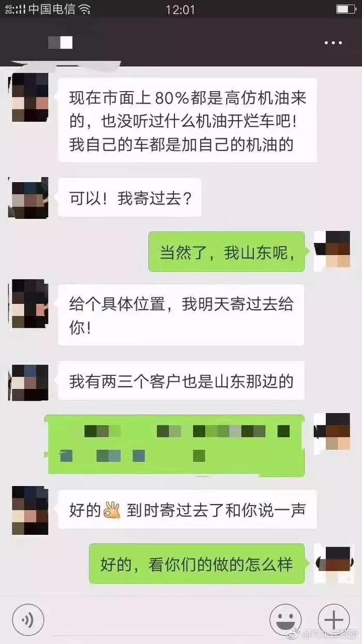Tap the message 给个具体位置，我明天寄过去给你

click(x=181, y=315)
